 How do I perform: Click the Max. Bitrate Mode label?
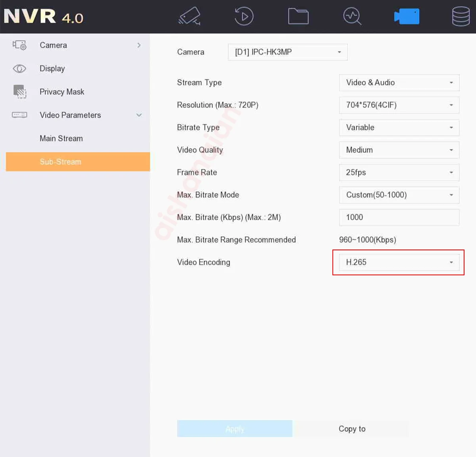click(x=208, y=195)
